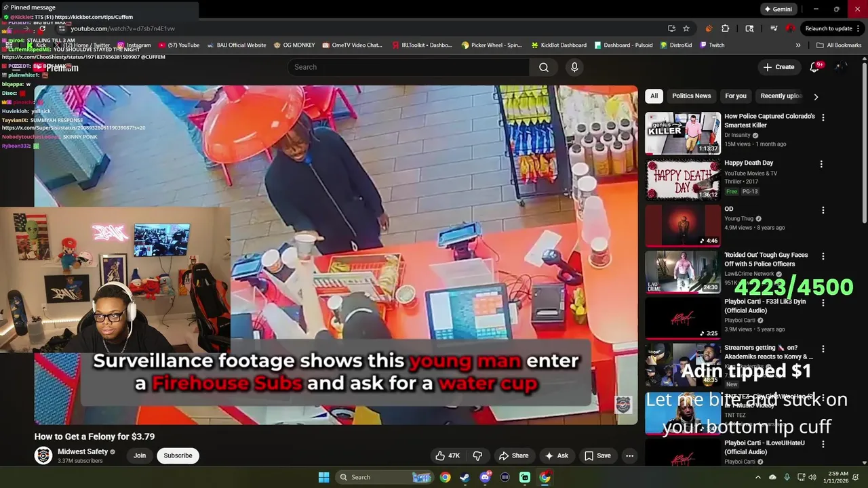Open YouTube notifications bell
Viewport: 868px width, 488px height.
815,67
